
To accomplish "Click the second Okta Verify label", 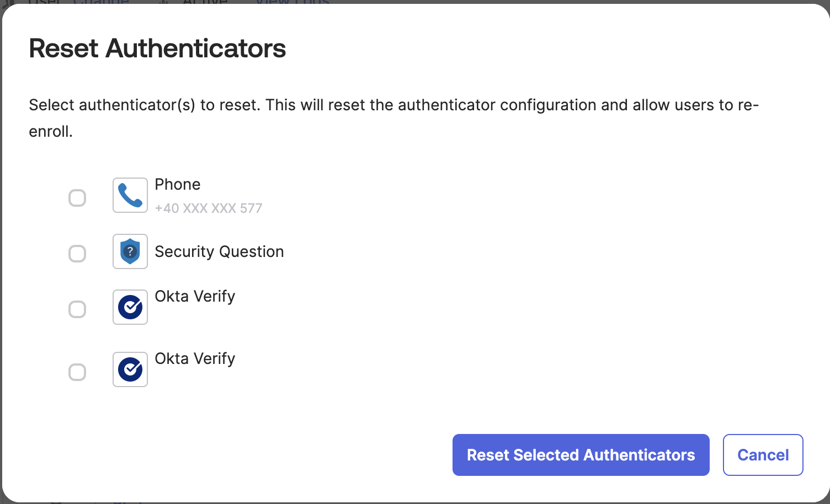I will pos(195,358).
